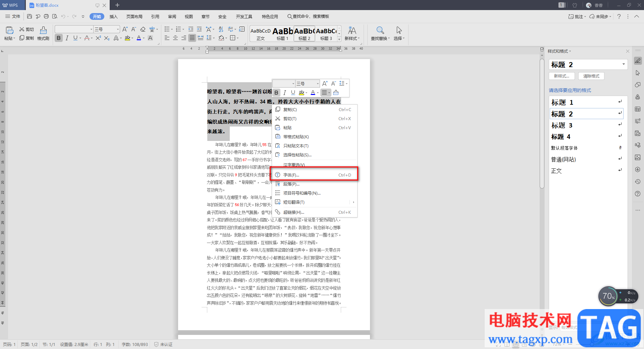Click the print icon in quick toolbar

pos(46,16)
